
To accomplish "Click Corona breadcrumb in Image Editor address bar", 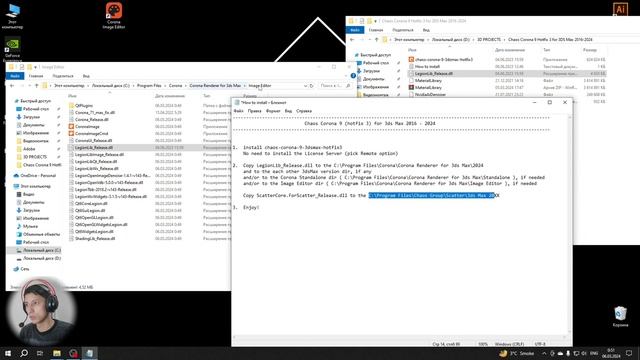I will tap(176, 86).
